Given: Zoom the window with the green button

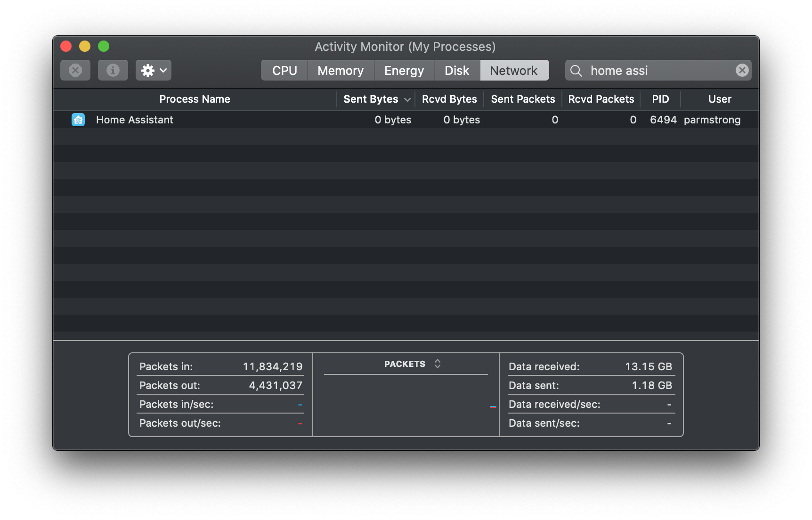Looking at the screenshot, I should [x=104, y=46].
